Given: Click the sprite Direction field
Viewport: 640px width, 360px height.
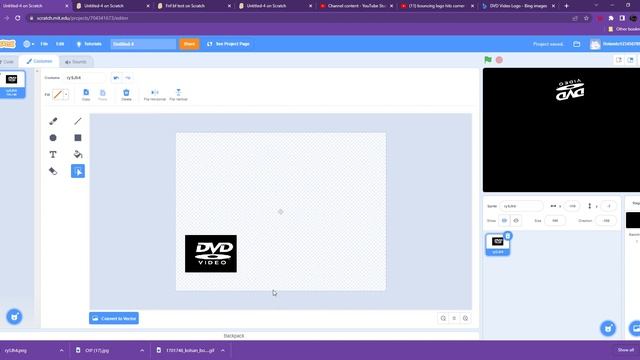Looking at the screenshot, I should (x=606, y=220).
